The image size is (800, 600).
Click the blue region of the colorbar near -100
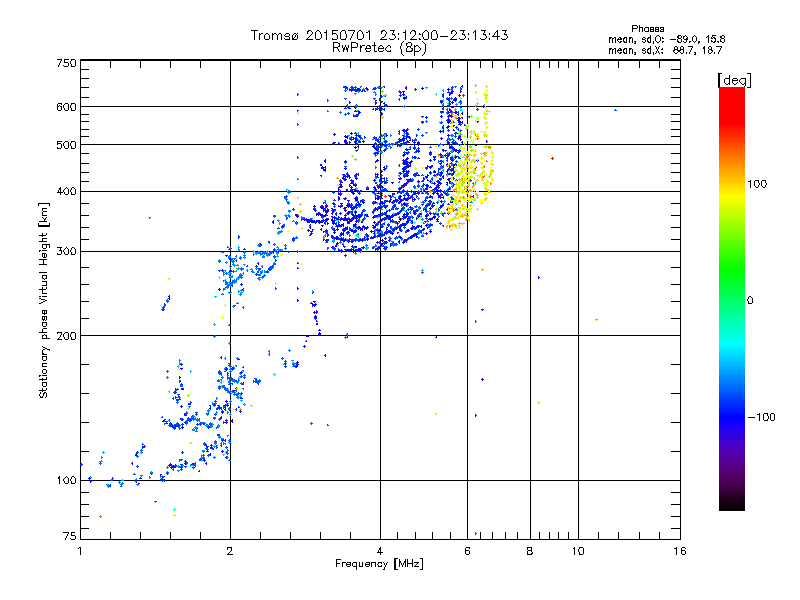(x=732, y=417)
